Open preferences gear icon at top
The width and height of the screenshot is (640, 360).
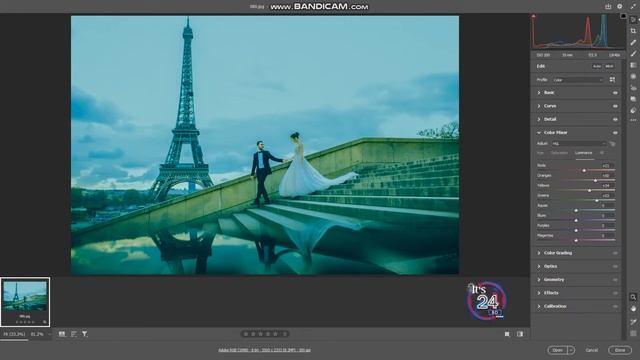(x=620, y=7)
